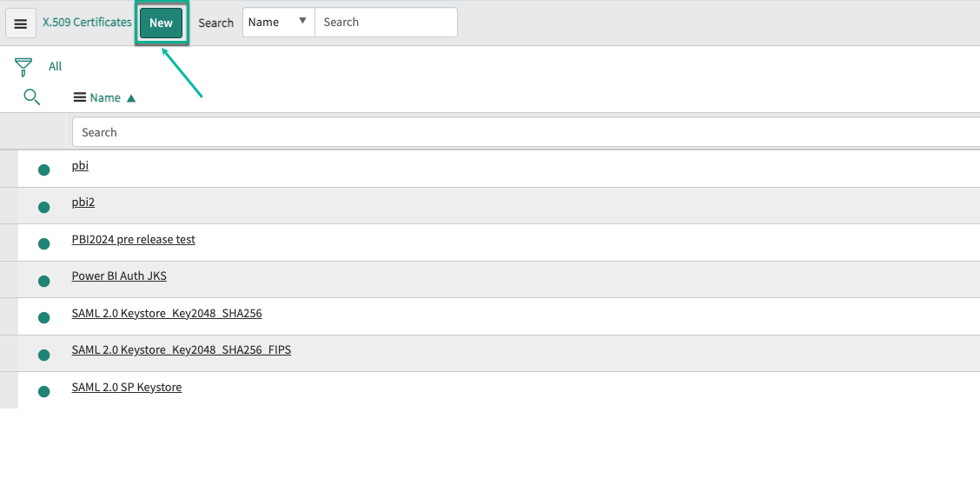
Task: Open SAML 2.0 Keystore_Key2048_SHA256_FIPS record
Action: pos(181,350)
